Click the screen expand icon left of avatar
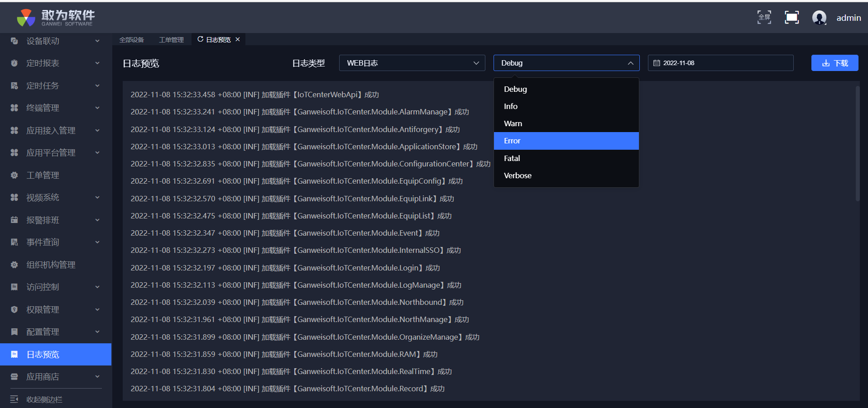 791,17
